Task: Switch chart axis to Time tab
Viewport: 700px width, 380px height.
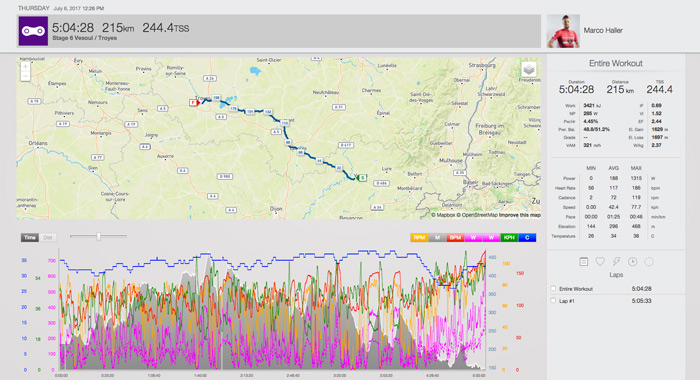Action: point(30,238)
